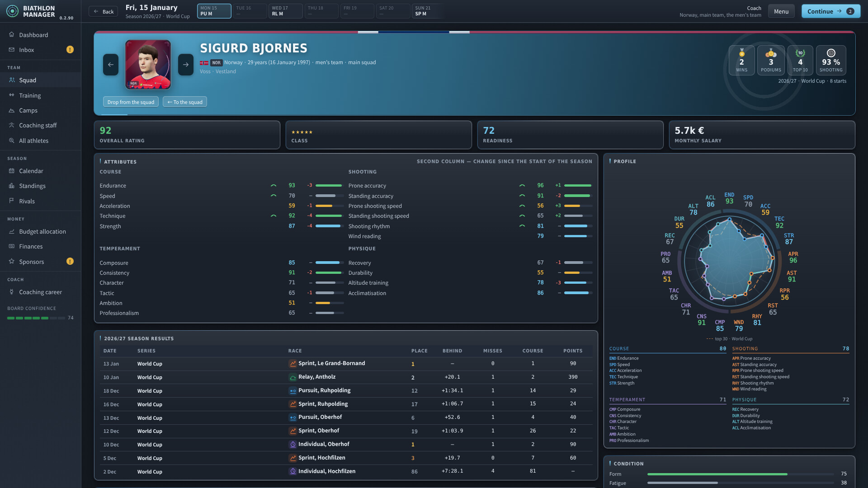Show the previous athlete with left arrow
Image resolution: width=868 pixels, height=488 pixels.
pyautogui.click(x=111, y=65)
